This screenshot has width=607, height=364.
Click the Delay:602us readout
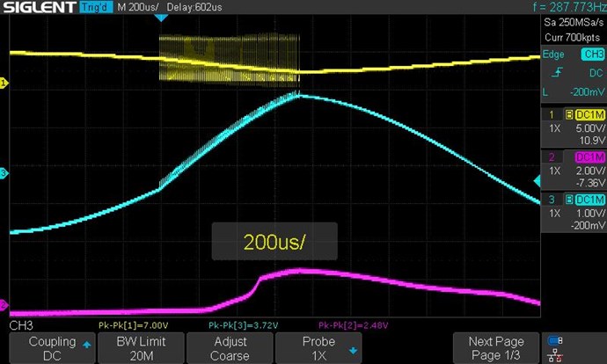coord(194,7)
